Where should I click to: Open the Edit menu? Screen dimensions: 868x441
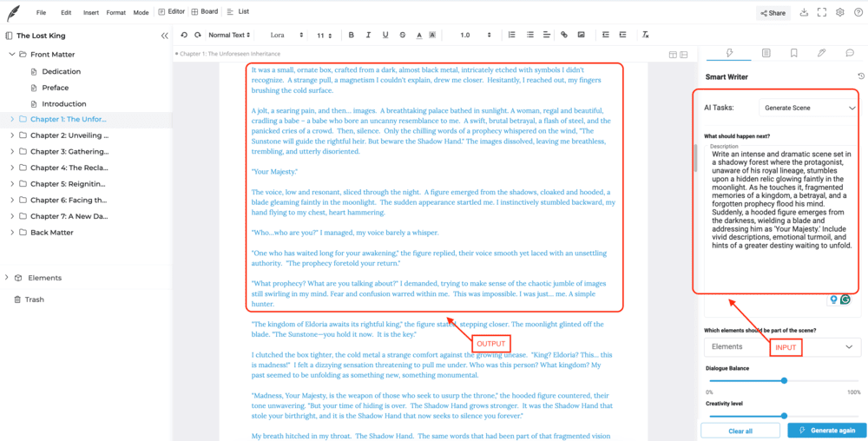67,12
